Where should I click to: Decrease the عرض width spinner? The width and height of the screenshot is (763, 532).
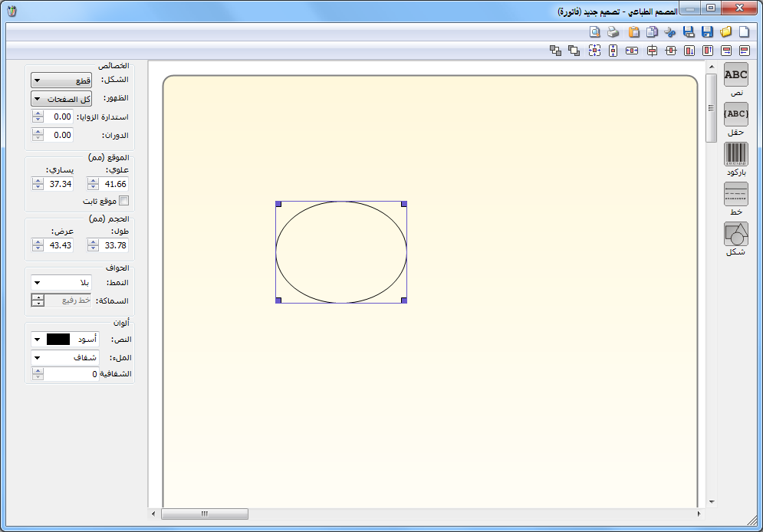click(38, 248)
